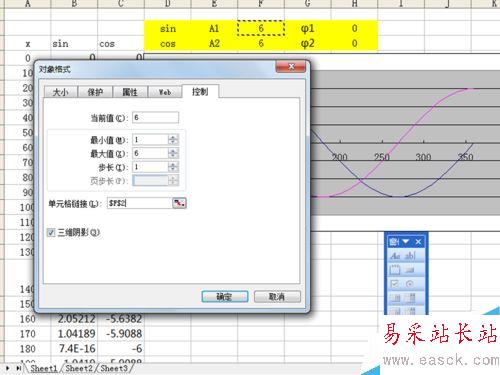The width and height of the screenshot is (500, 375).
Task: Select the 控制 tab
Action: [x=200, y=91]
